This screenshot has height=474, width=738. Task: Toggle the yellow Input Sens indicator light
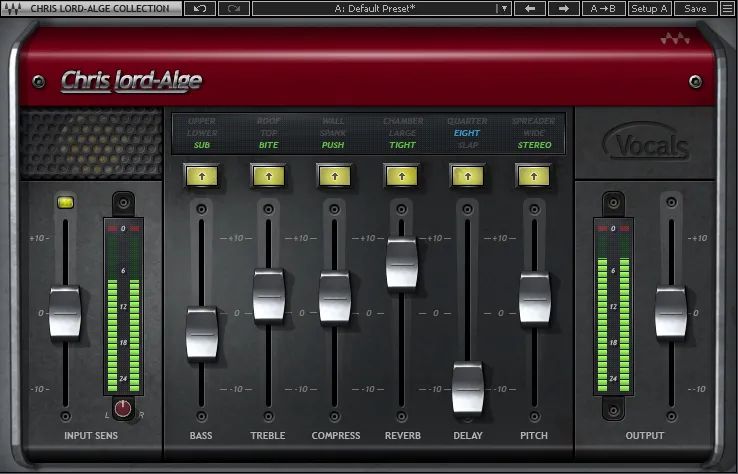(65, 202)
